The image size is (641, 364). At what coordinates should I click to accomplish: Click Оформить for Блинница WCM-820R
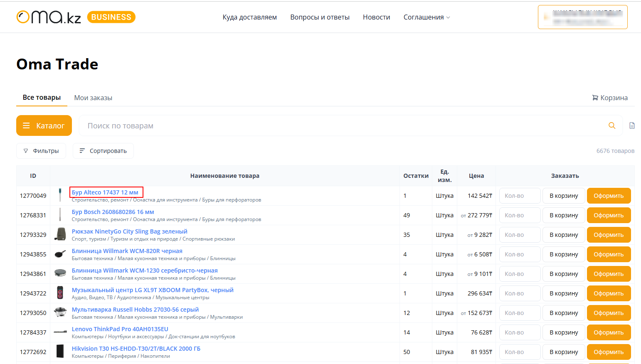point(609,254)
